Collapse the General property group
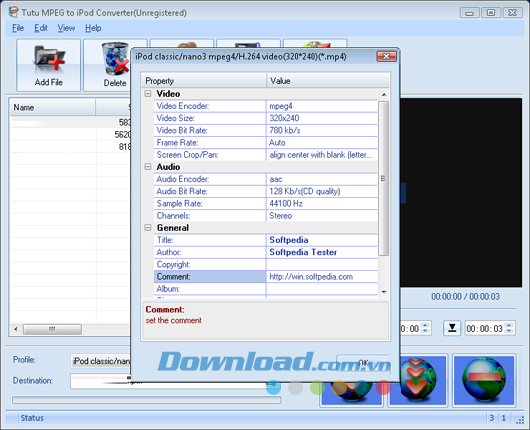The height and width of the screenshot is (430, 530). 148,228
